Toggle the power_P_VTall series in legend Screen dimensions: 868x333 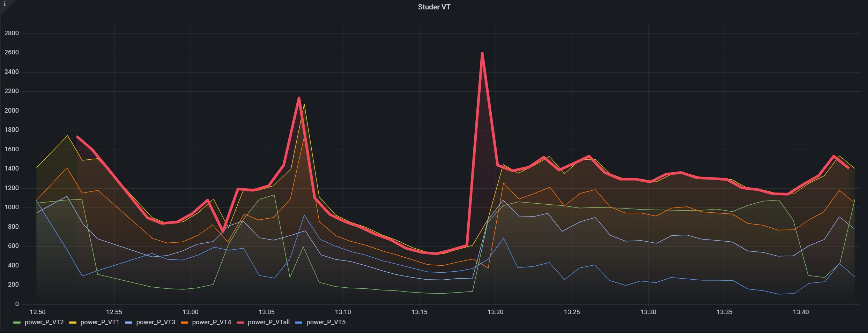pyautogui.click(x=269, y=322)
